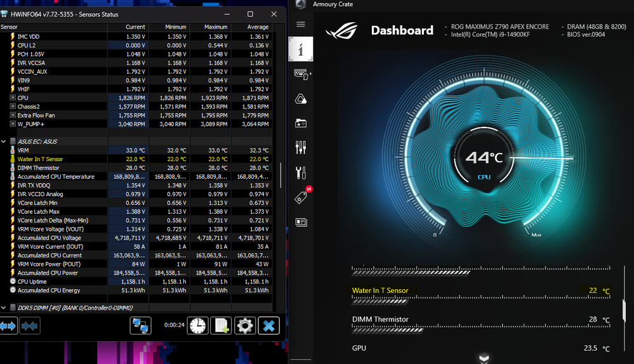Select the PCH 1.05V row
Screen dimensions: 634x364
[136, 54]
